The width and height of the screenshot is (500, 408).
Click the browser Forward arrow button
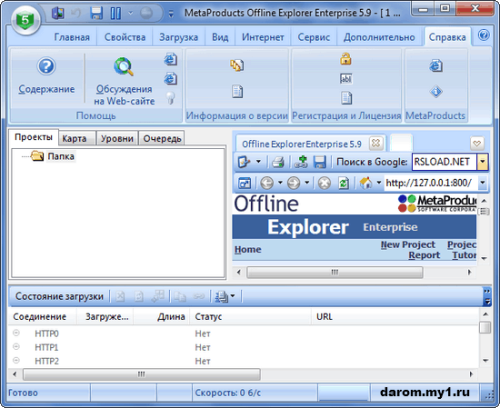[293, 183]
